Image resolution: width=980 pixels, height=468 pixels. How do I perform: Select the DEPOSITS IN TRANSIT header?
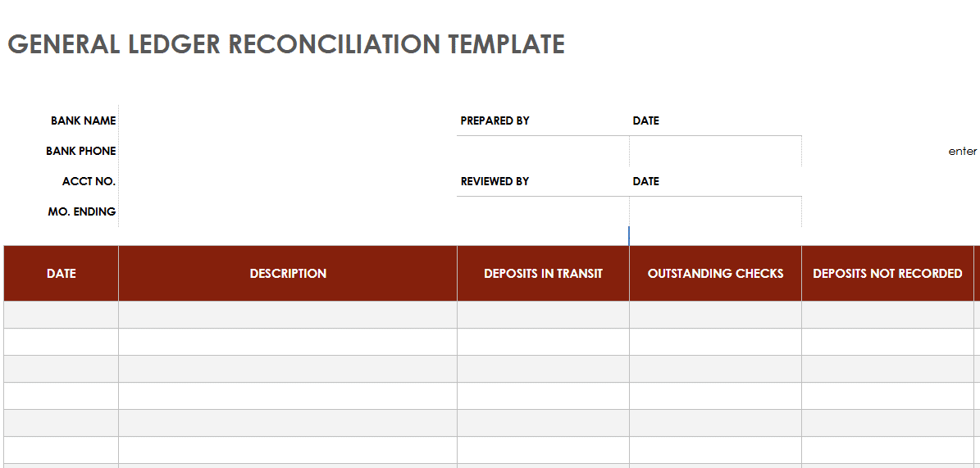coord(543,274)
